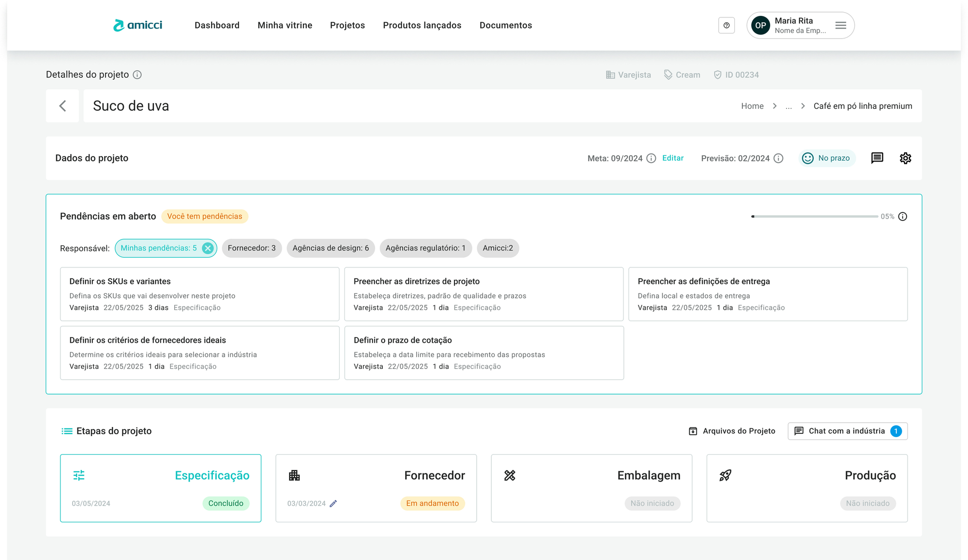
Task: Click pencil icon to edit Fornecedor date
Action: (333, 503)
